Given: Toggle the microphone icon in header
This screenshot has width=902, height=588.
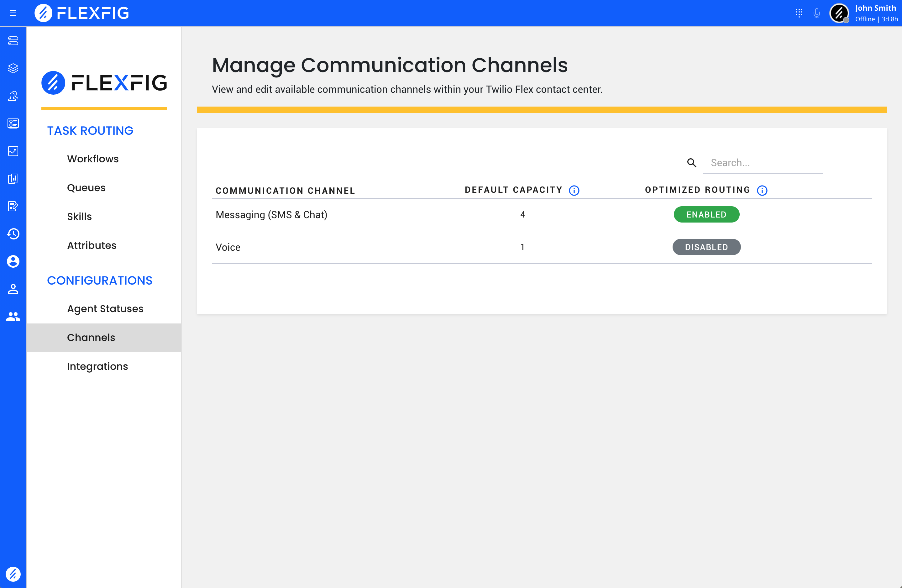Looking at the screenshot, I should (816, 13).
